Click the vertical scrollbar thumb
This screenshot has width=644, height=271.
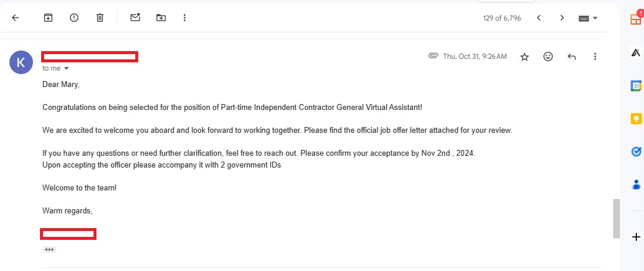click(x=616, y=219)
